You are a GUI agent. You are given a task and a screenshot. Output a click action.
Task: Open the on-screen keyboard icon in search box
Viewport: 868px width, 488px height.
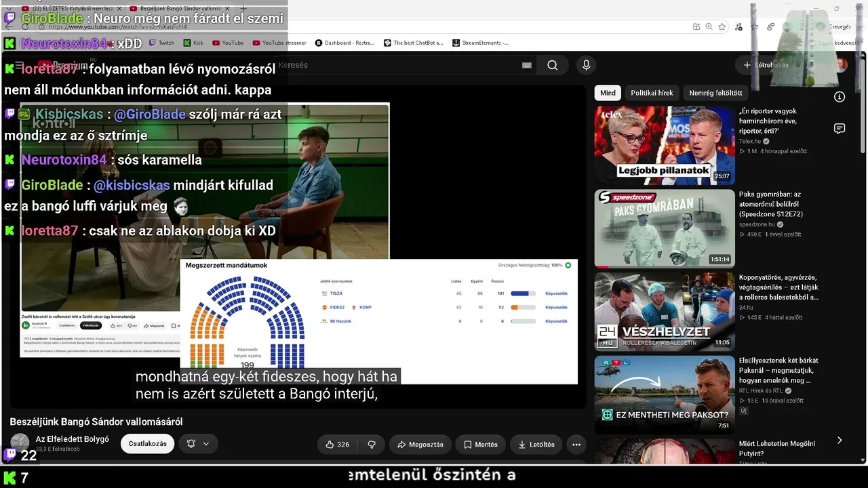[x=527, y=65]
